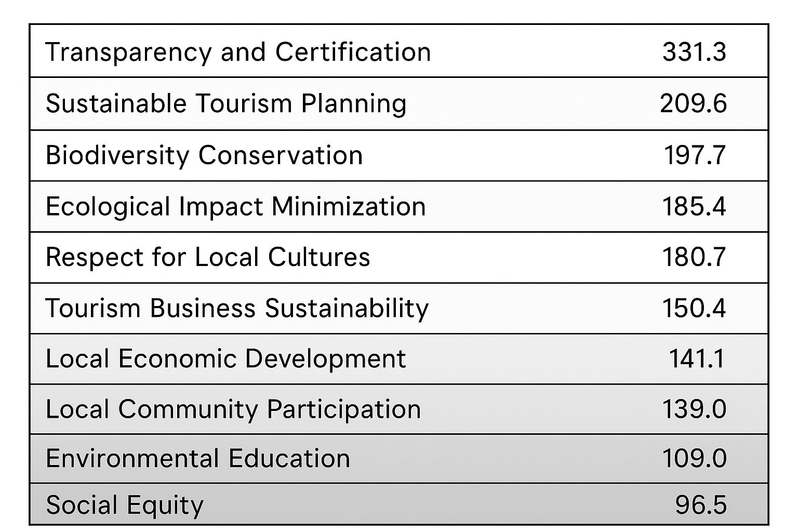Image resolution: width=798 pixels, height=532 pixels.
Task: Click the Transparency and Certification row label
Action: [238, 52]
